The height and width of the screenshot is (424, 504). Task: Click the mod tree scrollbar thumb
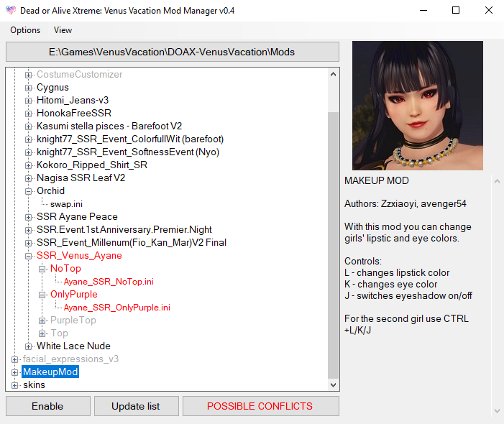click(x=334, y=245)
